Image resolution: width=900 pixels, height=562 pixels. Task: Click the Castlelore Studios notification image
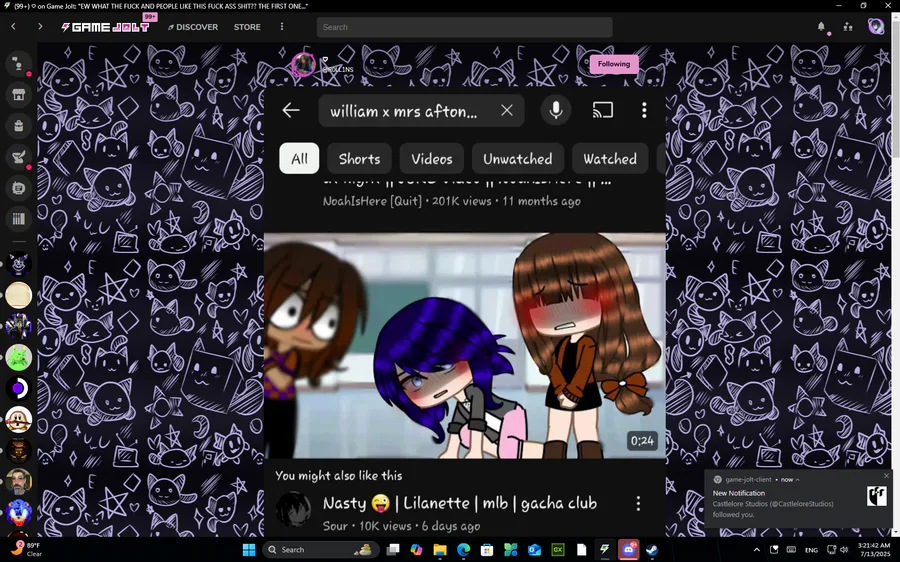[876, 496]
